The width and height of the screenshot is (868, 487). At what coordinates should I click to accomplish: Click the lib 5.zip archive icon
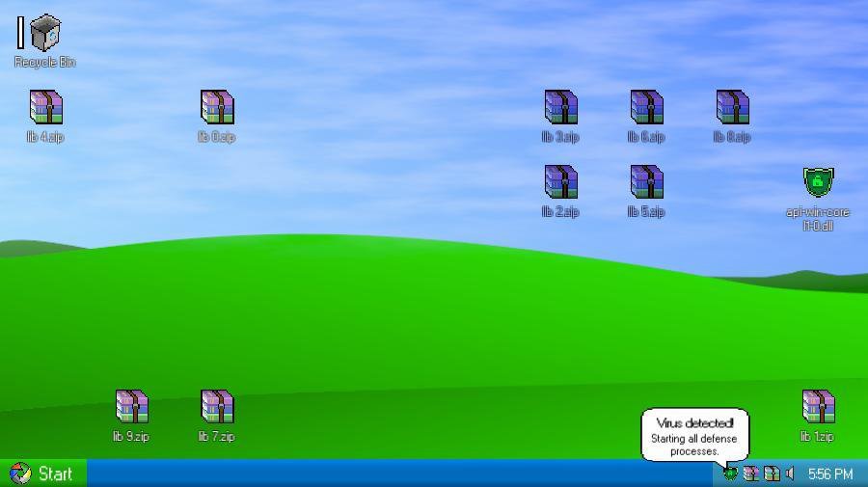point(646,181)
